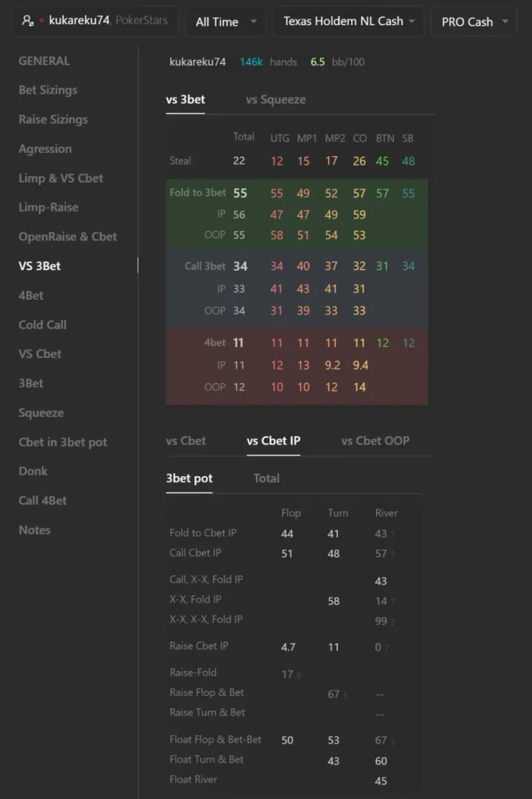
Task: Select Donk in the sidebar
Action: click(x=33, y=471)
